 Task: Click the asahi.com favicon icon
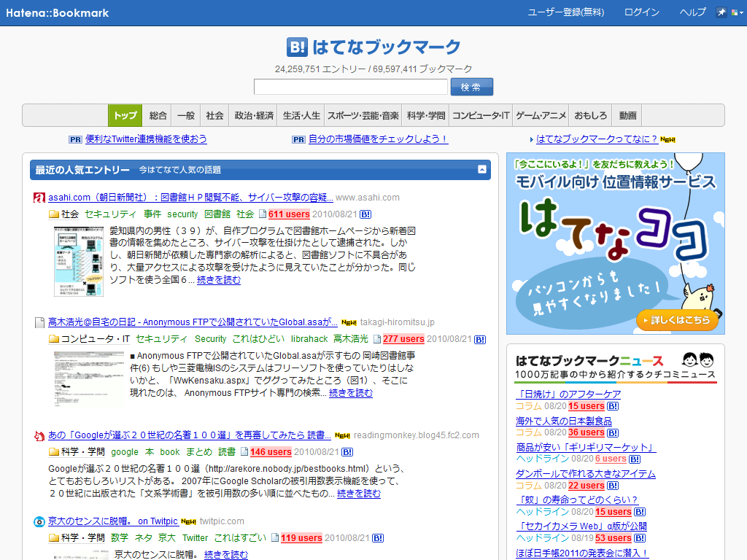point(39,198)
